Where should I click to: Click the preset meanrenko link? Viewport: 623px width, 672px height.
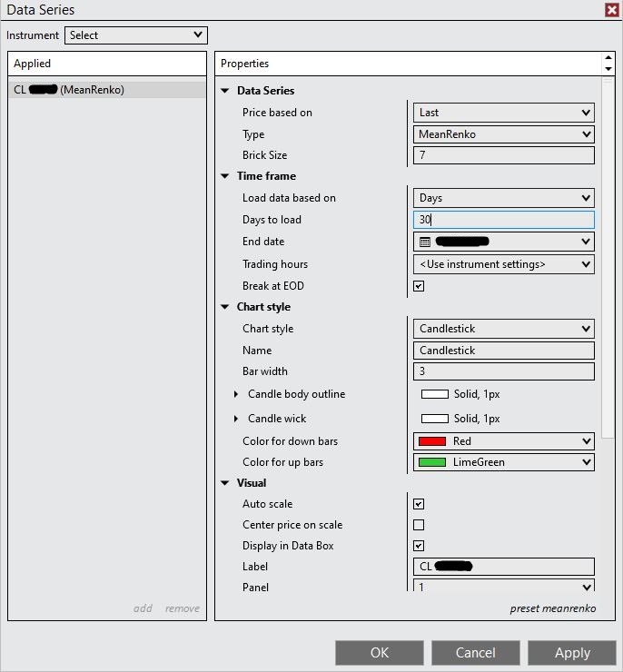point(552,608)
